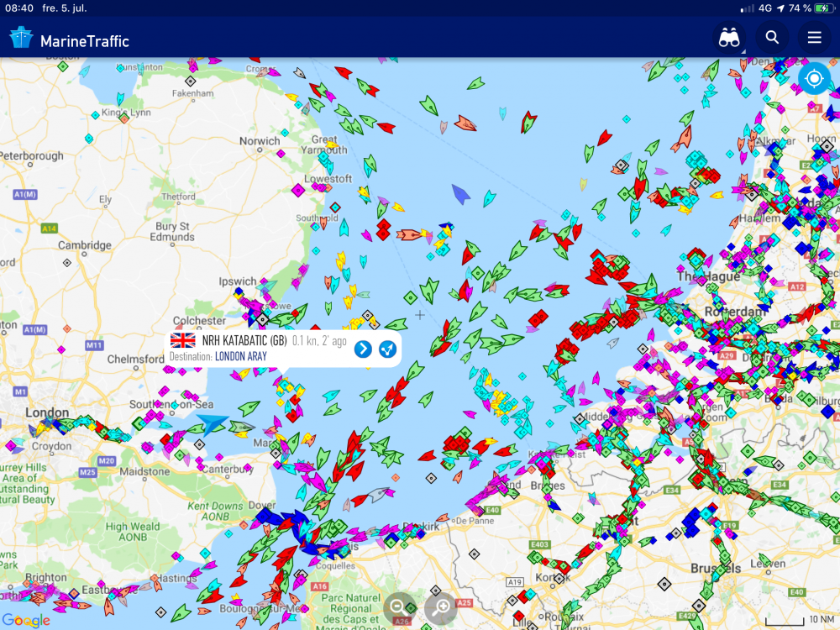Open the binoculars nearby-vessels view
This screenshot has height=630, width=840.
click(729, 38)
